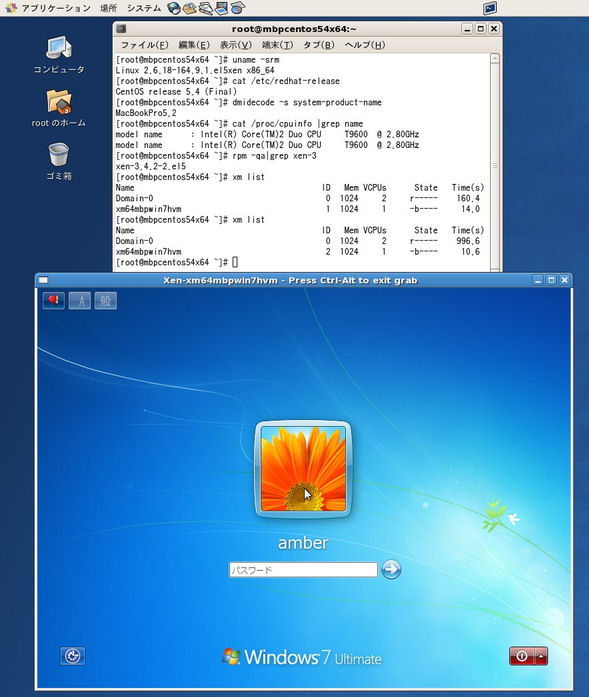Click the fifth launcher icon in top panel

point(237,8)
